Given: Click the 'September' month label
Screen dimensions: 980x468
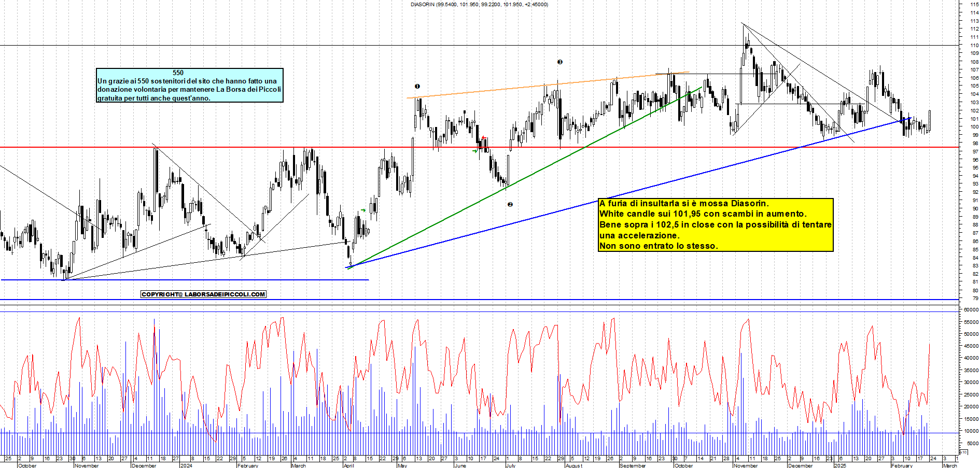Looking at the screenshot, I should pyautogui.click(x=633, y=465).
